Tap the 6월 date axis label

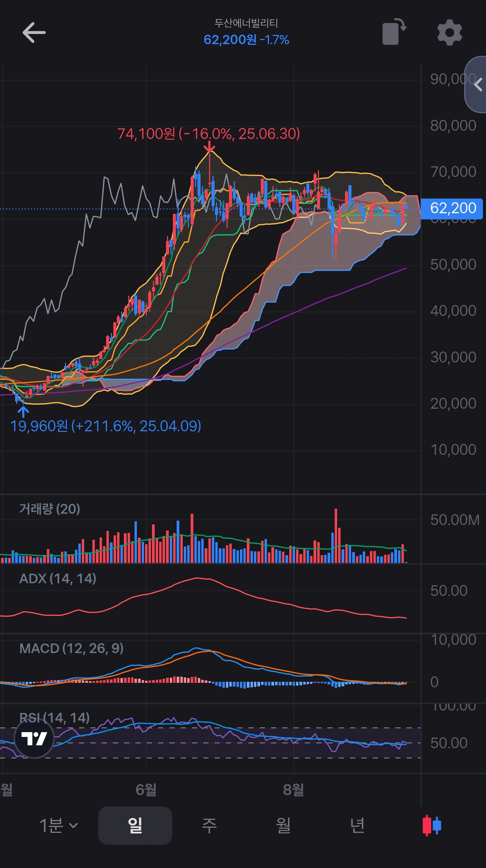(146, 790)
